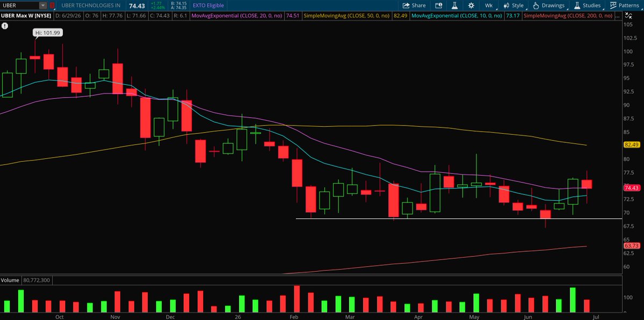Click the SimpleMovingAvg (CLOSE, 200, 0, no) label
This screenshot has height=320, width=644.
click(x=568, y=16)
